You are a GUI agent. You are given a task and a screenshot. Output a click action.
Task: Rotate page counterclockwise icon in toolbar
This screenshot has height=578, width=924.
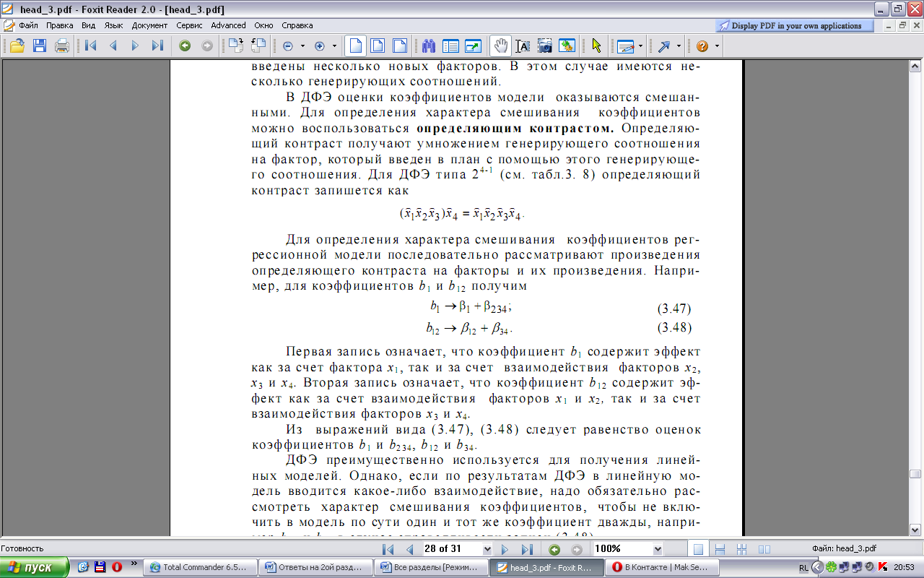258,46
